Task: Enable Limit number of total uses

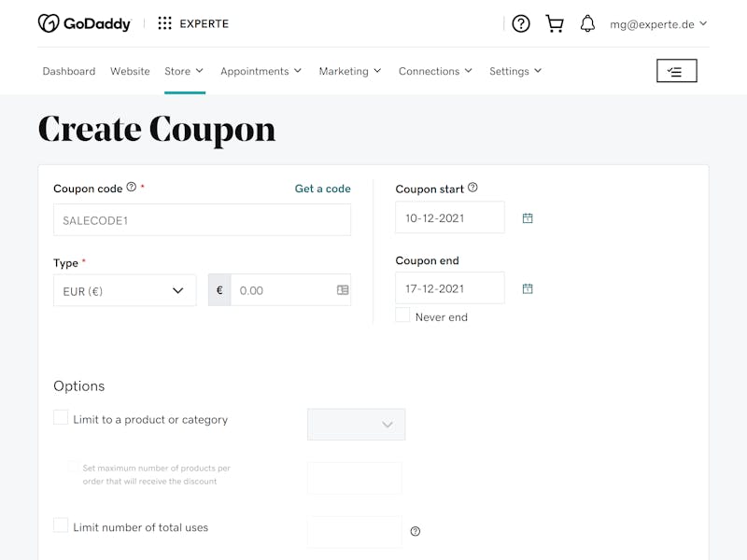Action: pos(61,525)
